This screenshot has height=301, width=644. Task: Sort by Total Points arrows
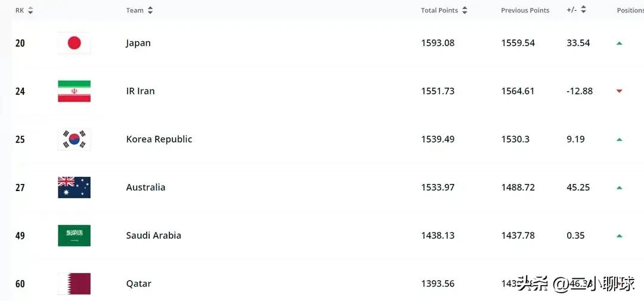[x=465, y=10]
